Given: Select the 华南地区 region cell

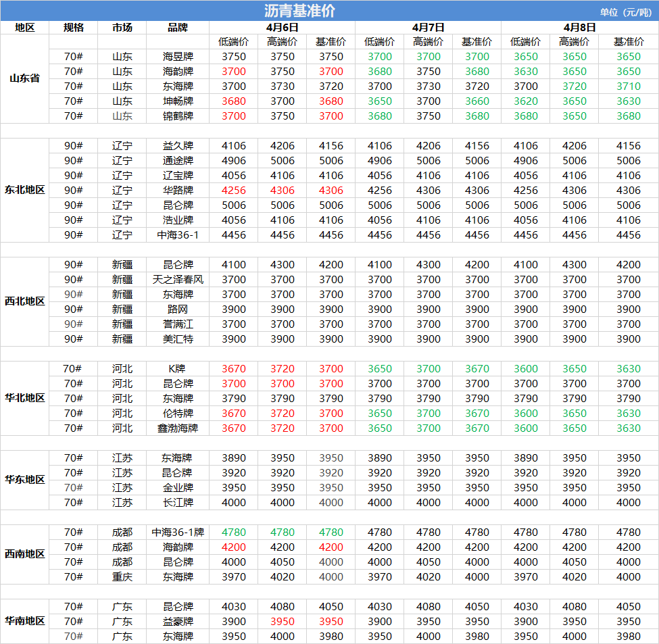Looking at the screenshot, I should coord(24,621).
